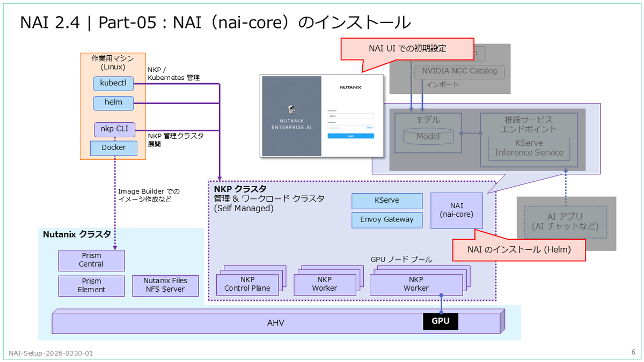The height and width of the screenshot is (362, 644).
Task: Click the Username field in the NAI login screenshot
Action: click(351, 116)
